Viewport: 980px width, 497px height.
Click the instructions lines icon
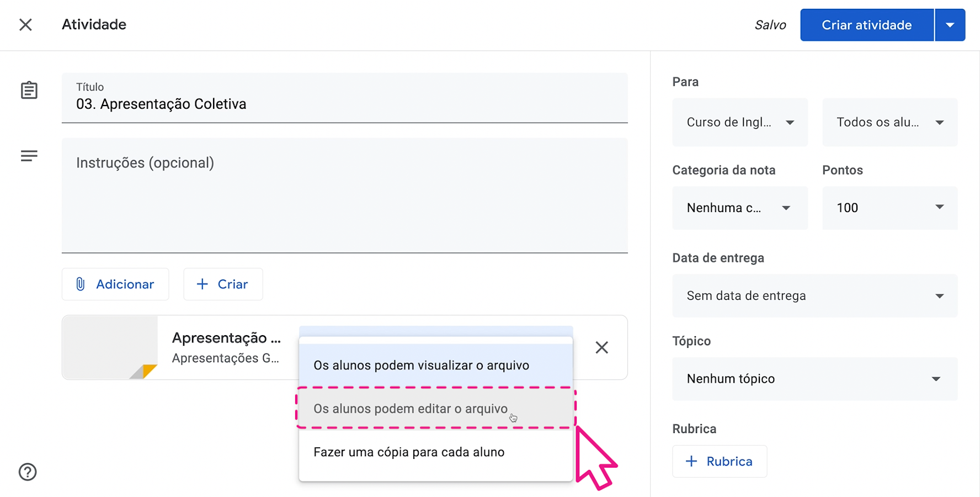(29, 156)
